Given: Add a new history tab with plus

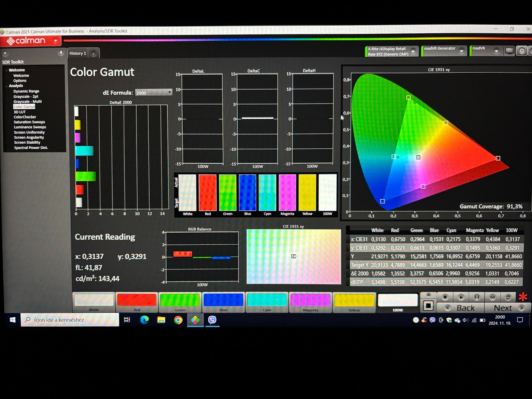Looking at the screenshot, I should pos(93,54).
